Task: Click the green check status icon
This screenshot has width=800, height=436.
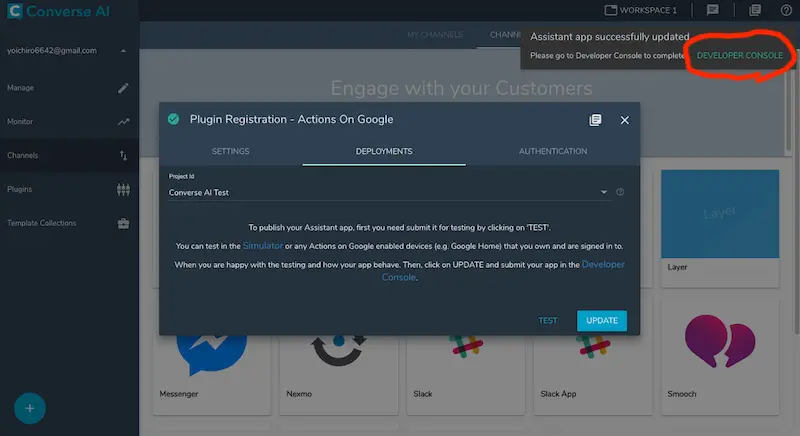Action: pos(173,119)
